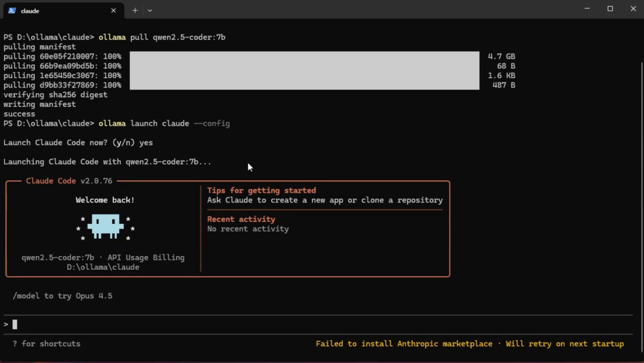Minimize the terminal window
The height and width of the screenshot is (363, 644).
tap(587, 8)
